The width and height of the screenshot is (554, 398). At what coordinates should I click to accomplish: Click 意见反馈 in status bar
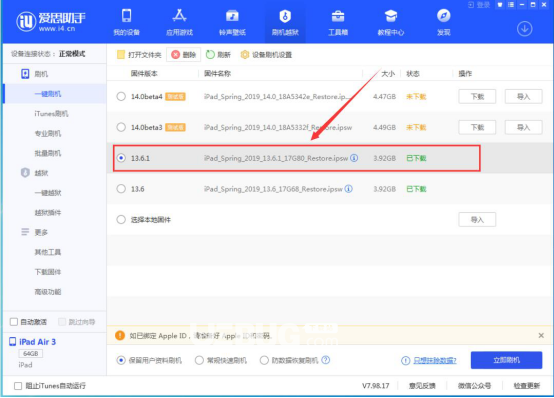422,386
